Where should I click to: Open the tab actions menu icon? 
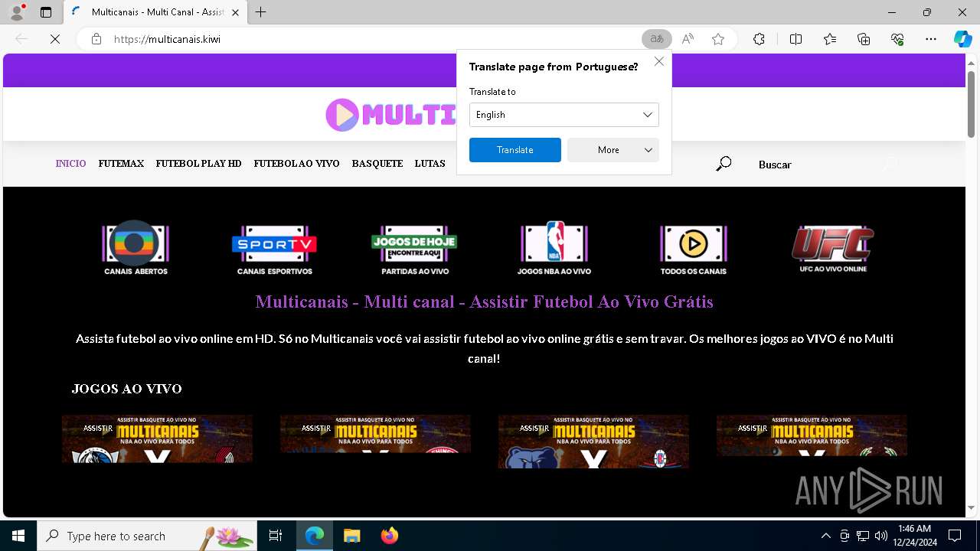[x=46, y=12]
